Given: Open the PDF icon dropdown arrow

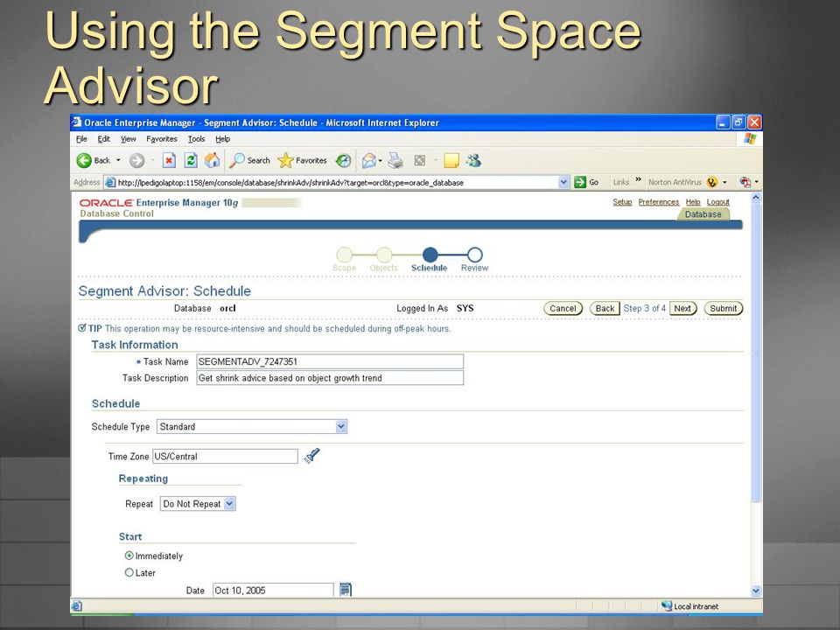Looking at the screenshot, I should (756, 182).
